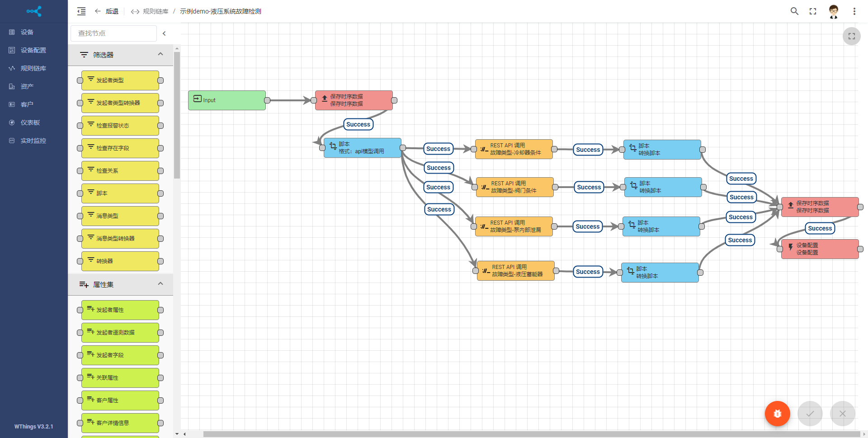Open the 规则链库 breadcrumb link

click(x=150, y=11)
